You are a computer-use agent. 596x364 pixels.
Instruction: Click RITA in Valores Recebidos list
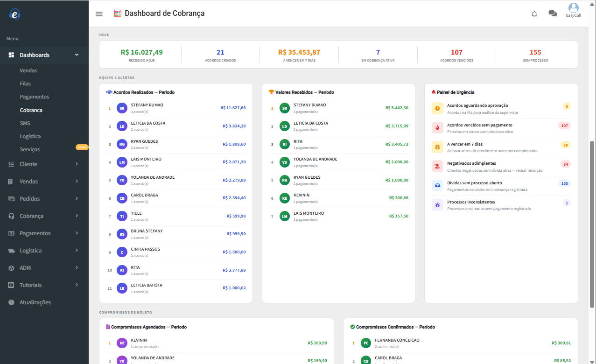(x=298, y=141)
